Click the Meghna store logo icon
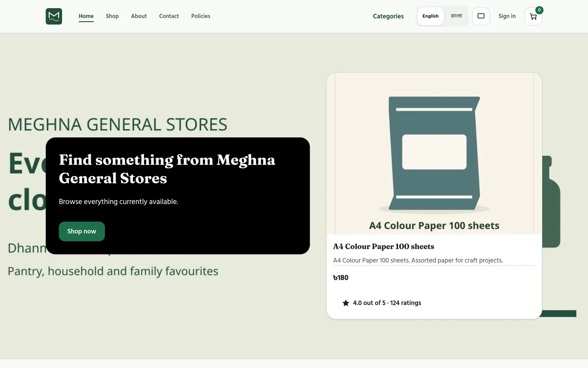Viewport: 588px width, 368px height. coord(54,16)
